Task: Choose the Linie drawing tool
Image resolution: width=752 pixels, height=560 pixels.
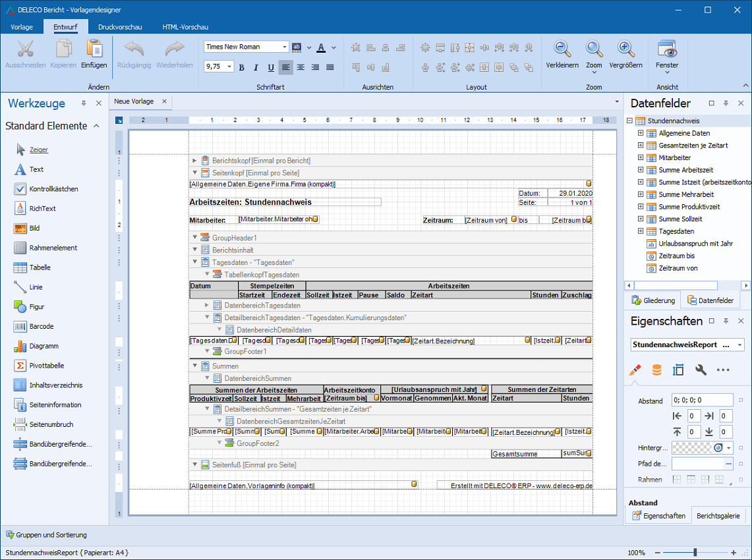Action: pos(36,287)
